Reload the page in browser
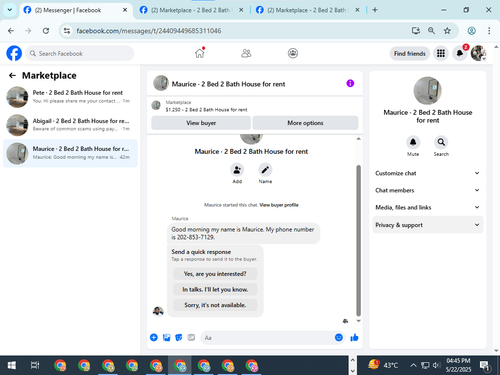 pos(46,31)
